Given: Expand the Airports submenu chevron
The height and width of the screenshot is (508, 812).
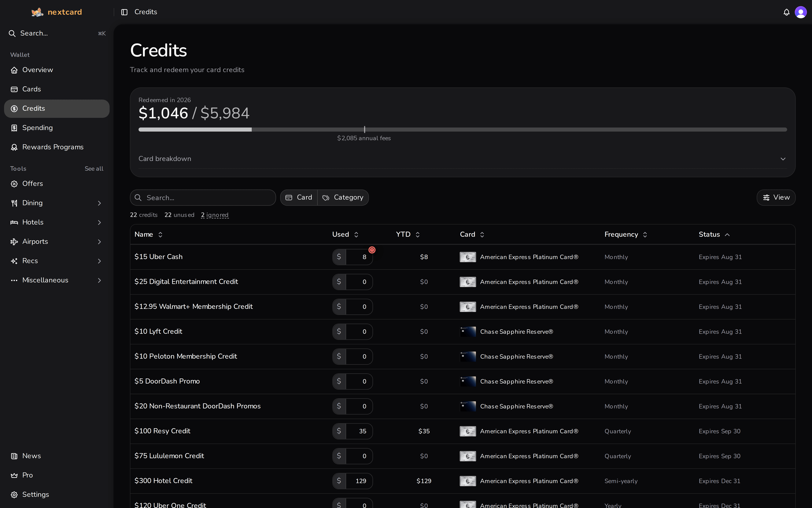Looking at the screenshot, I should pos(99,242).
